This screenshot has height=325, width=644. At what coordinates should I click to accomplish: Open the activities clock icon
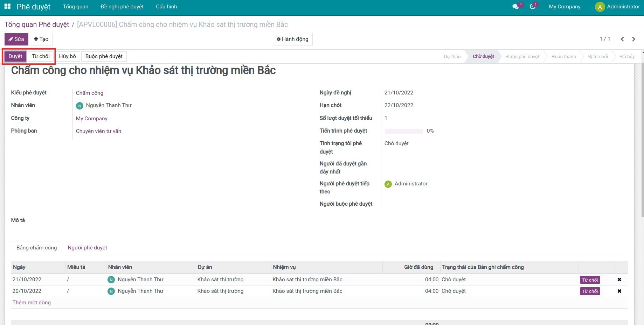[532, 7]
